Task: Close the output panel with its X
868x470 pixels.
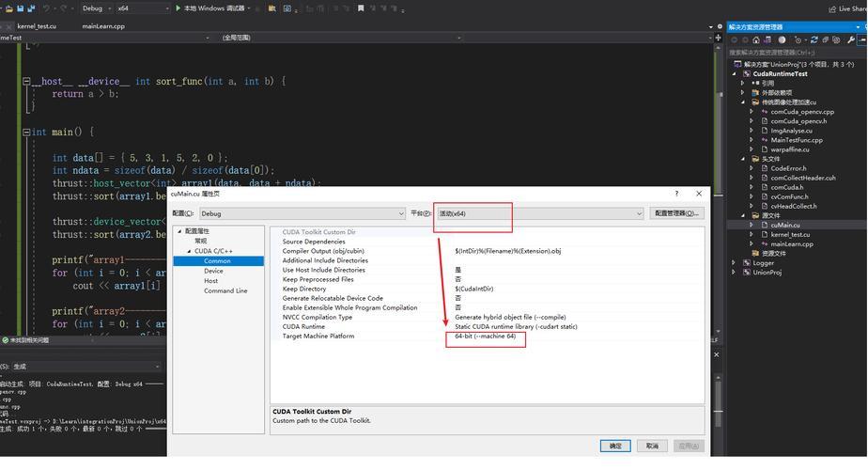Action: [x=717, y=354]
